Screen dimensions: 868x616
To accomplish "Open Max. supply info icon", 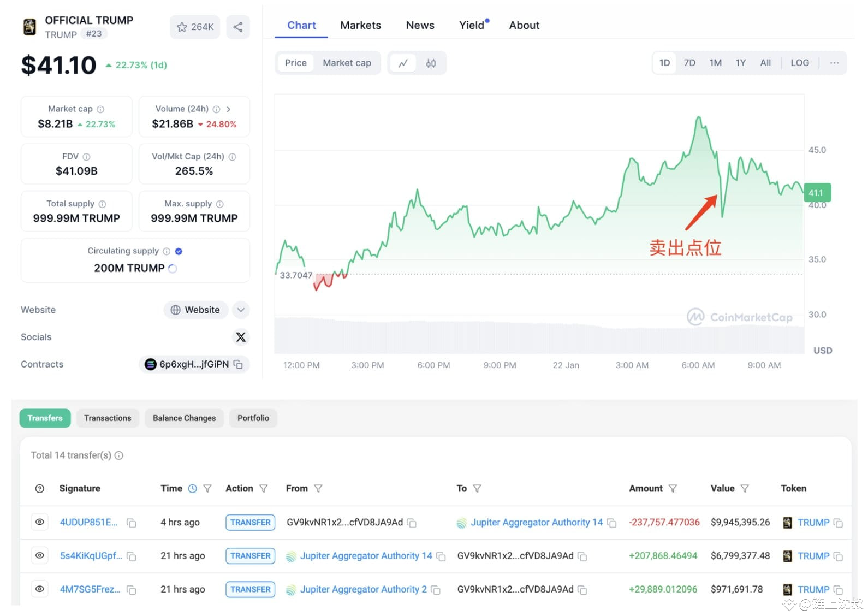I will tap(219, 204).
